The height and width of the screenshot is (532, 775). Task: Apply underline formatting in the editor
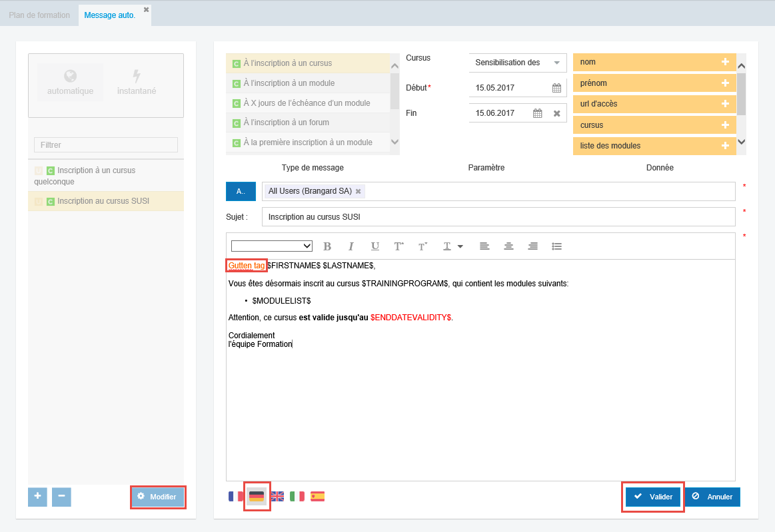(375, 246)
